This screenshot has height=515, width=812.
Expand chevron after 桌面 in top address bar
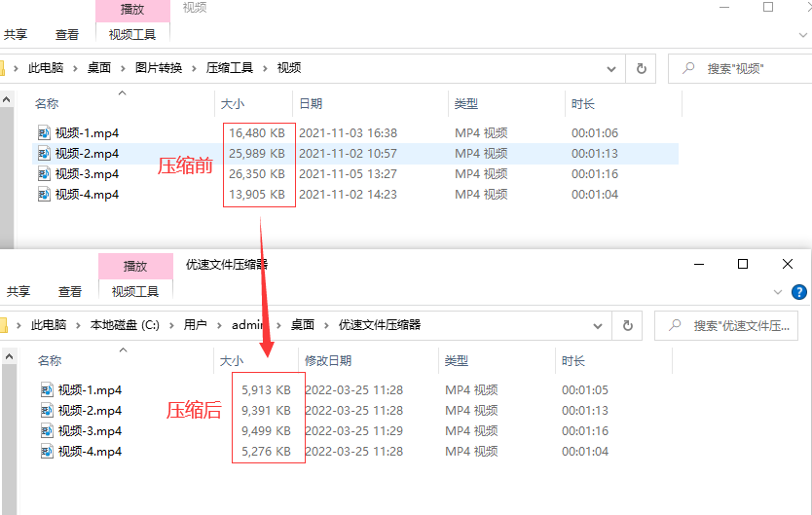tap(123, 68)
